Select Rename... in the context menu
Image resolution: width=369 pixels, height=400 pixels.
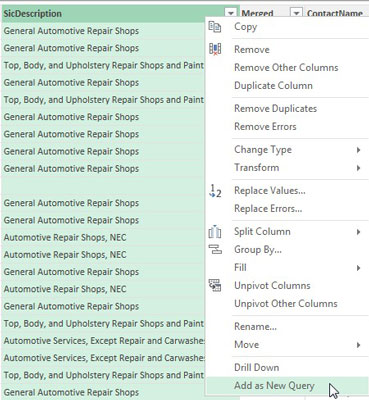pyautogui.click(x=287, y=327)
